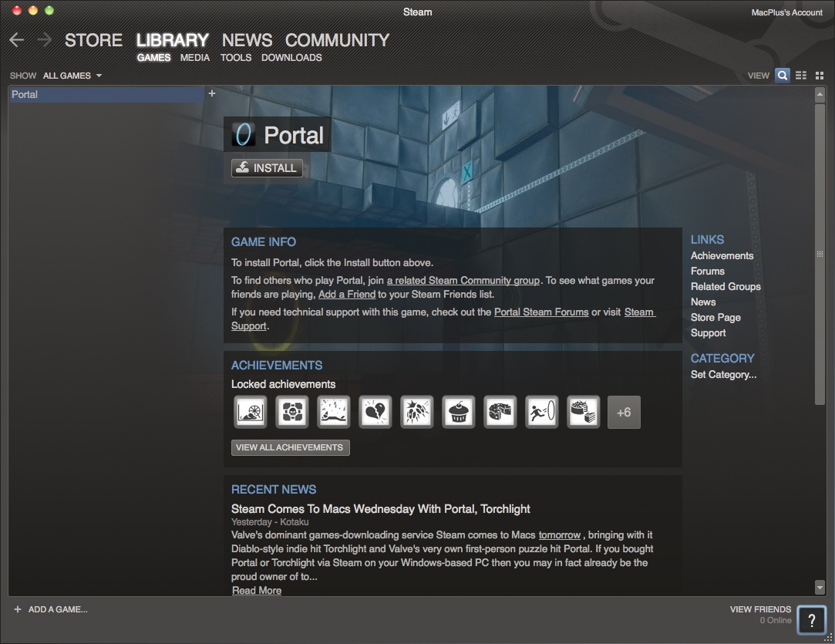
Task: Switch to the DOWNLOADS sub-tab
Action: coord(291,58)
